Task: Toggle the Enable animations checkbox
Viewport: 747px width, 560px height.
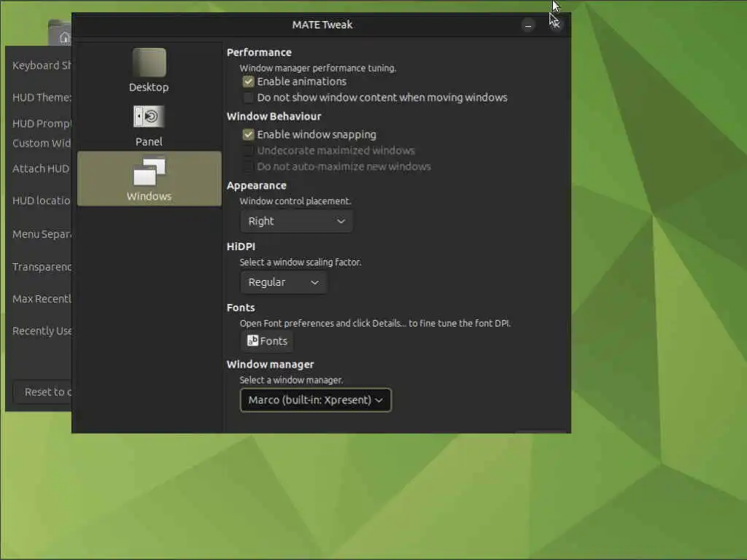Action: 248,82
